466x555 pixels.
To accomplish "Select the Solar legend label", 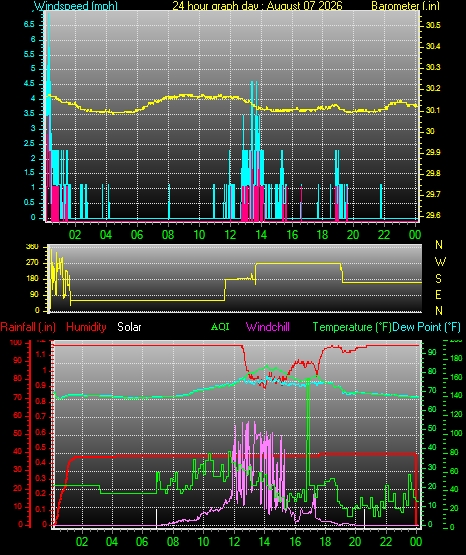I will [129, 327].
